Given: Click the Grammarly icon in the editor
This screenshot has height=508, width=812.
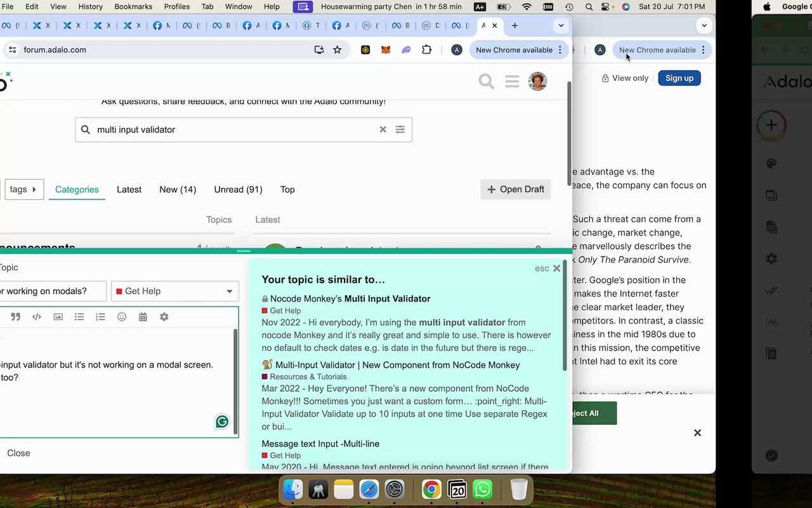Looking at the screenshot, I should pyautogui.click(x=222, y=422).
